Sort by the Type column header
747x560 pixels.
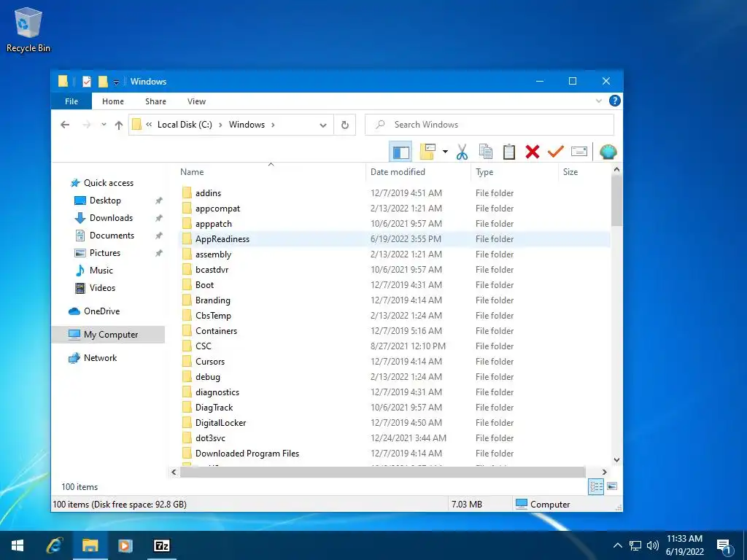[484, 172]
